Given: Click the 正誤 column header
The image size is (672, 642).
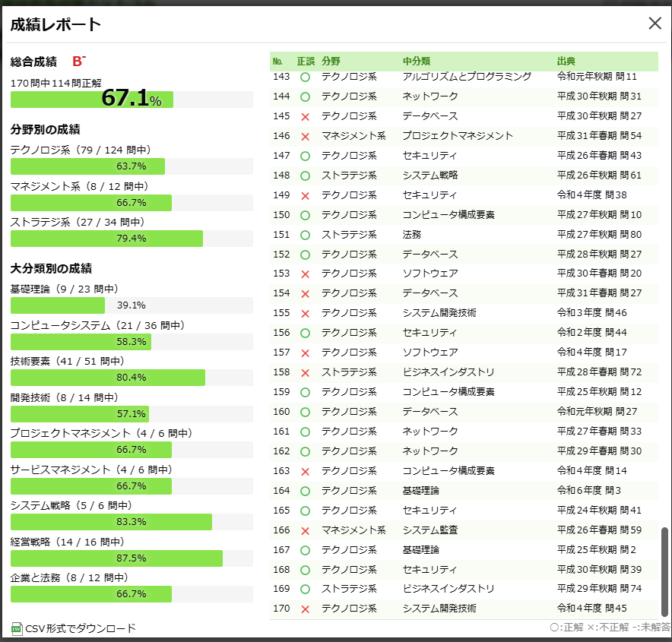Looking at the screenshot, I should coord(306,62).
